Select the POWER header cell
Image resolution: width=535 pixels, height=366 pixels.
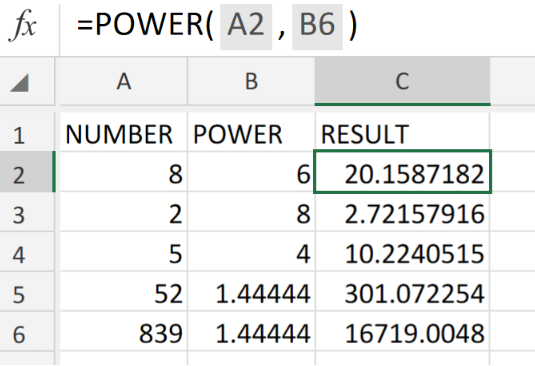coord(251,132)
